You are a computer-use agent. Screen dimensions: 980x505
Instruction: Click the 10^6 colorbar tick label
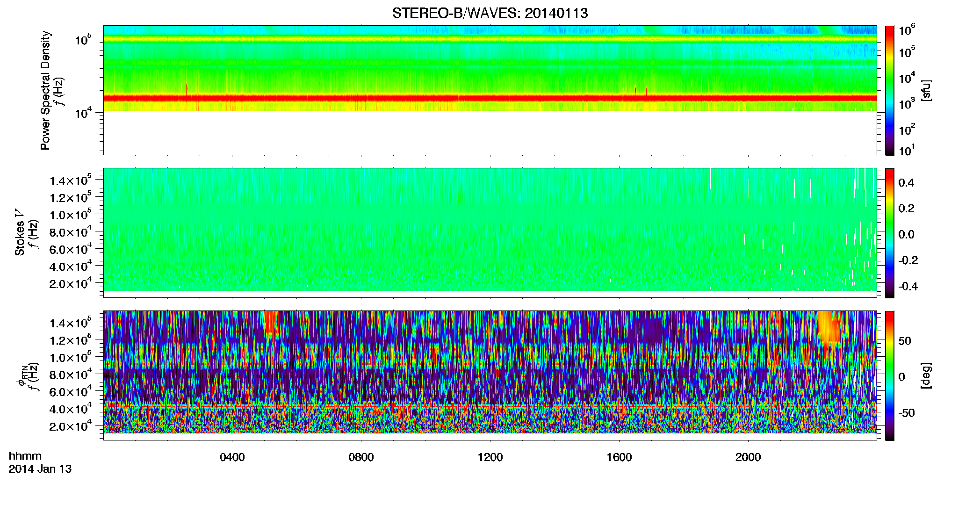click(907, 31)
